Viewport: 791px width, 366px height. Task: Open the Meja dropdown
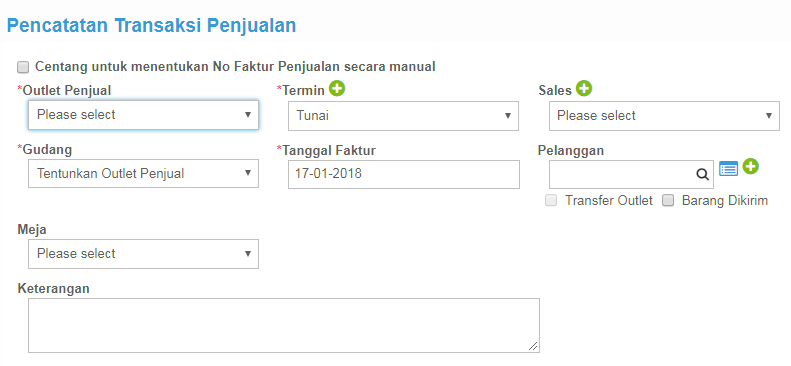(143, 254)
